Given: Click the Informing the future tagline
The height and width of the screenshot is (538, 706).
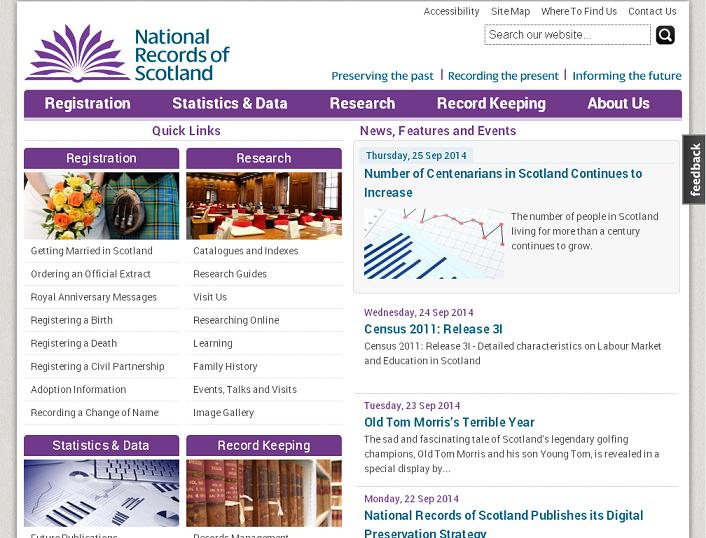Looking at the screenshot, I should click(627, 76).
